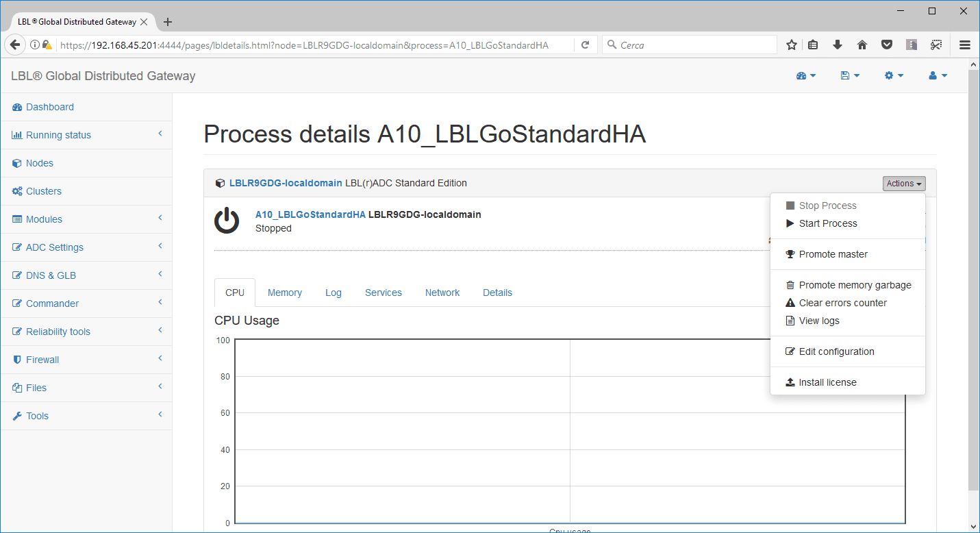The height and width of the screenshot is (533, 980).
Task: Open the top bar user account dropdown
Action: 938,76
